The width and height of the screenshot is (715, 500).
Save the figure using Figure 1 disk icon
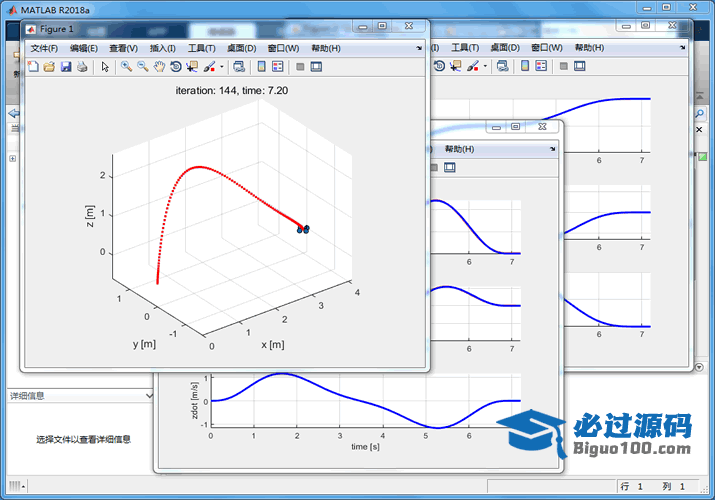tap(65, 67)
